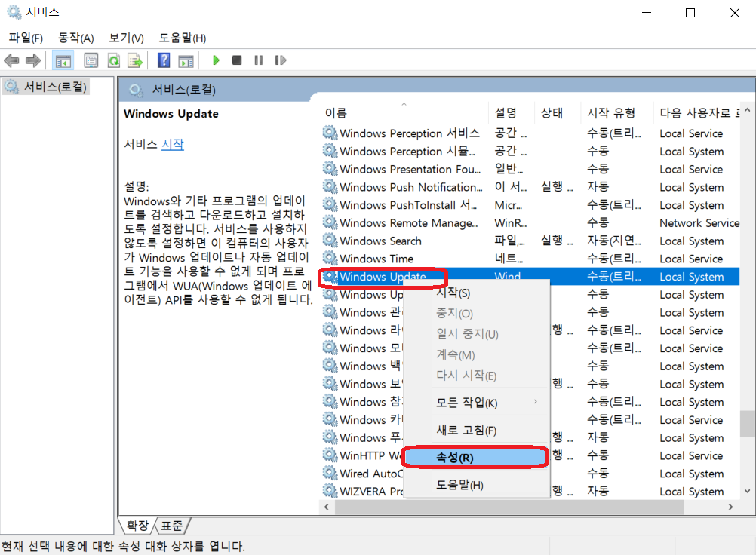Viewport: 756px width, 555px height.
Task: Sort by the 시작 유형 column header
Action: (x=616, y=113)
